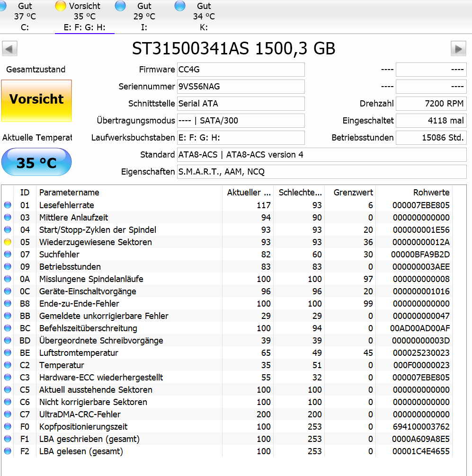Click the Firmware field showing CC4G

coord(241,70)
